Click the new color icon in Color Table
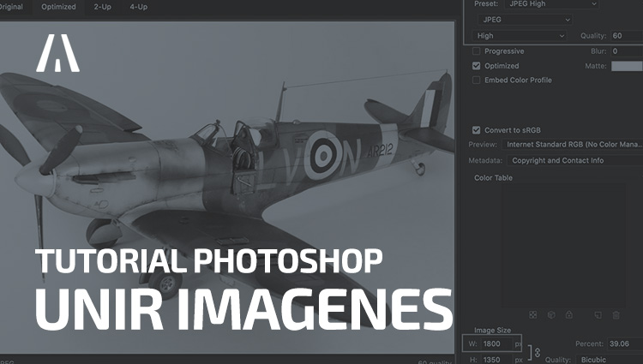This screenshot has height=364, width=643. click(598, 315)
